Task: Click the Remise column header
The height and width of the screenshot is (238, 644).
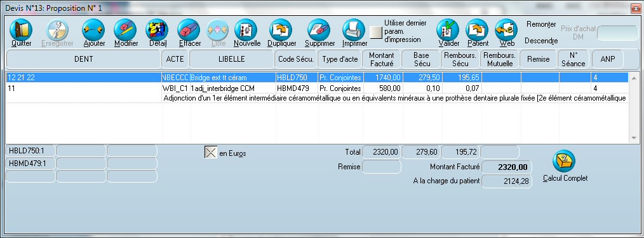Action: [x=539, y=59]
